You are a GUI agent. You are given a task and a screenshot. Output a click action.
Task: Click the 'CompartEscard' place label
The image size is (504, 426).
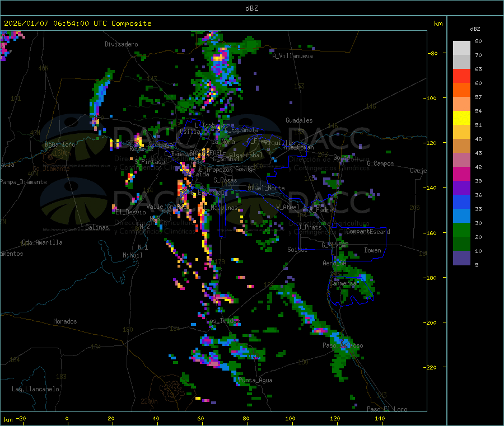click(368, 232)
